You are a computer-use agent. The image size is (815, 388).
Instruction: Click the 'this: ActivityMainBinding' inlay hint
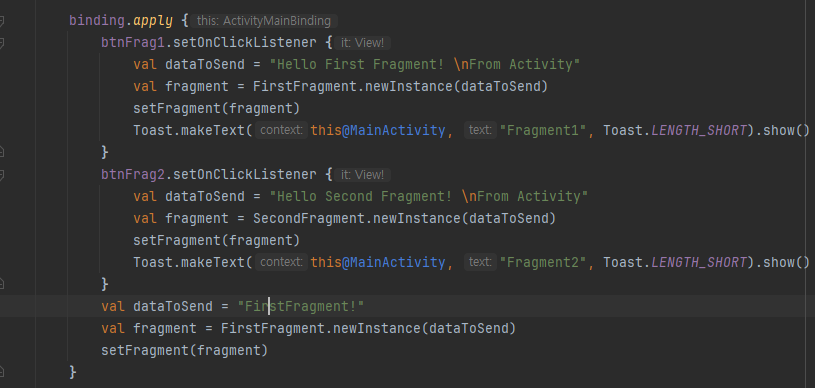pyautogui.click(x=264, y=21)
